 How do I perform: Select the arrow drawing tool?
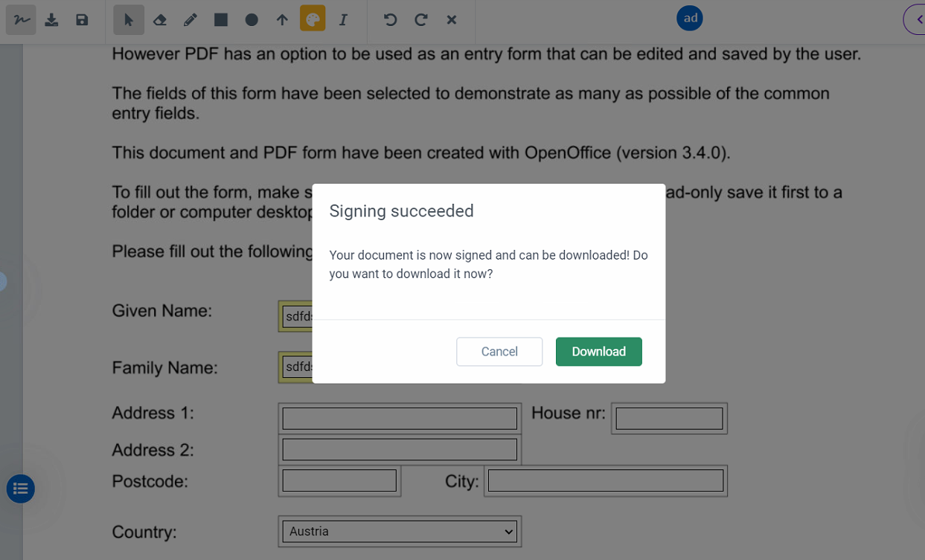click(282, 20)
